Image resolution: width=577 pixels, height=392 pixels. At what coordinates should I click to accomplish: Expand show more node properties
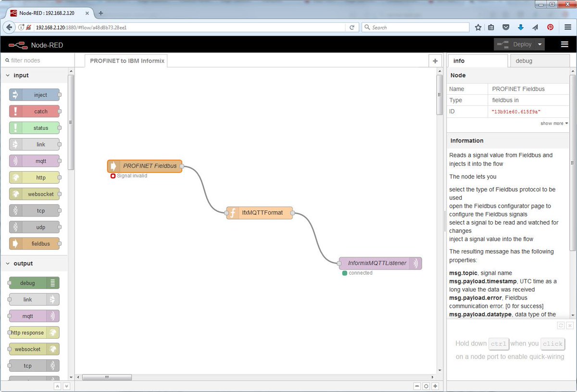554,124
